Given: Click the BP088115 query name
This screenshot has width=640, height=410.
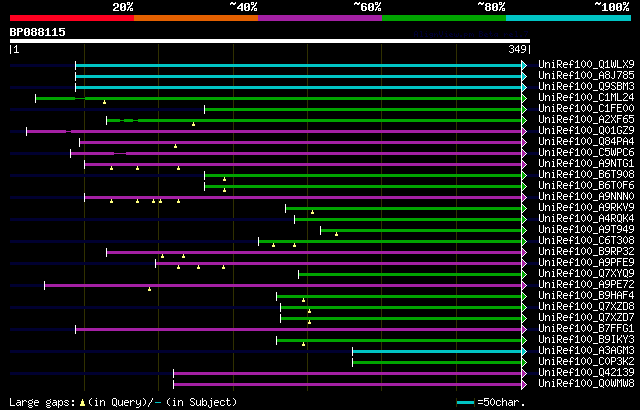Looking at the screenshot, I should pos(38,32).
